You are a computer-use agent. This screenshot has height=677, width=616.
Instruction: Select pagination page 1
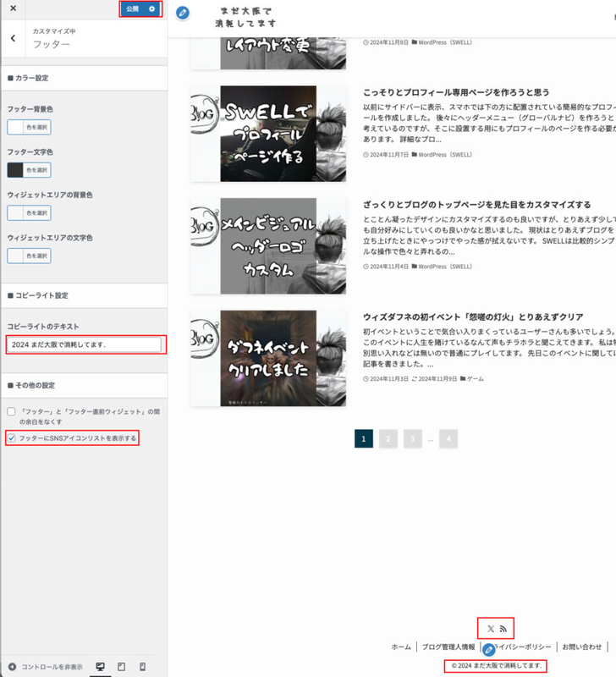(x=364, y=438)
